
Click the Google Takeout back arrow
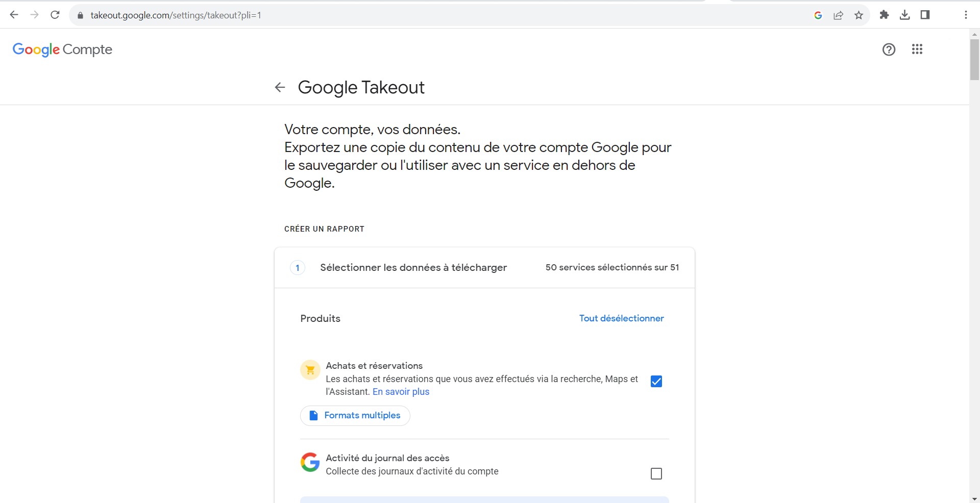[x=280, y=87]
